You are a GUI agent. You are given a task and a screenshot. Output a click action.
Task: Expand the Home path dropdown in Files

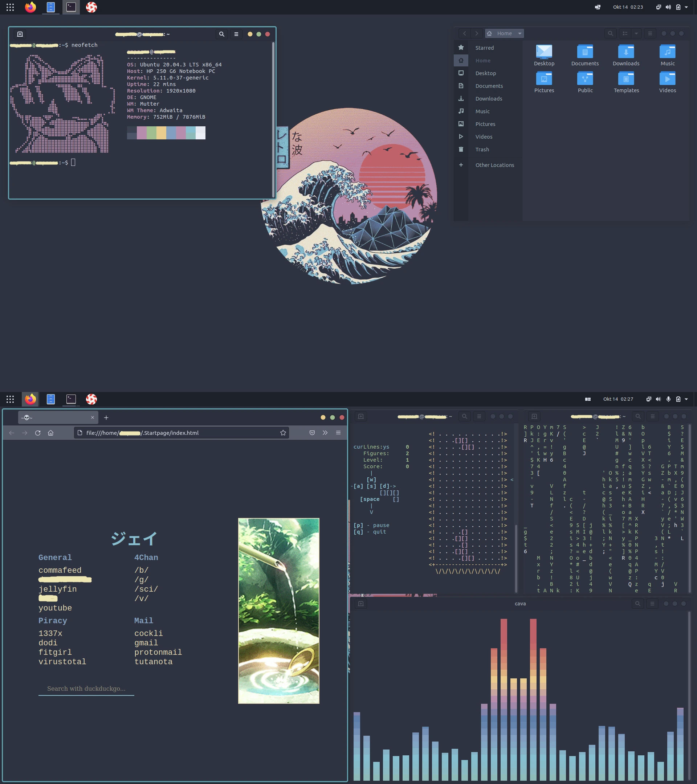tap(520, 33)
